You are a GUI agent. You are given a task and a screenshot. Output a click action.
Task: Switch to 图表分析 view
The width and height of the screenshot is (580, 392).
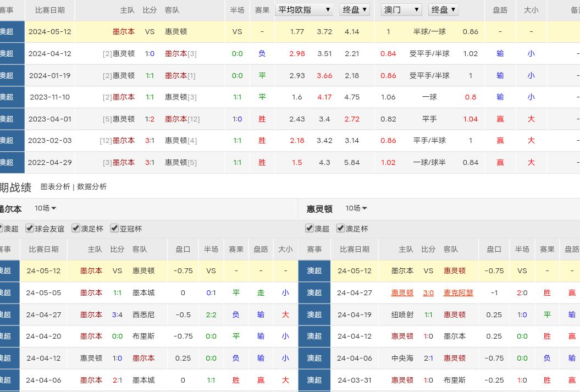pyautogui.click(x=55, y=187)
